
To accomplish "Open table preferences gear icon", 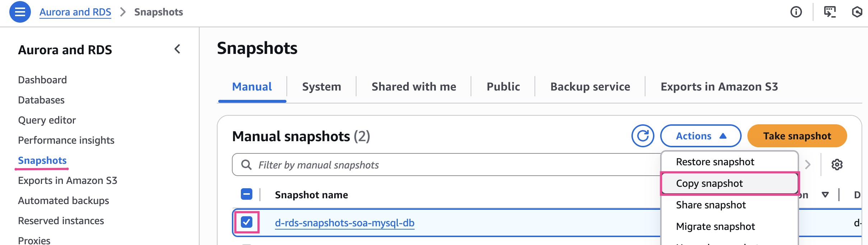I will [x=837, y=165].
